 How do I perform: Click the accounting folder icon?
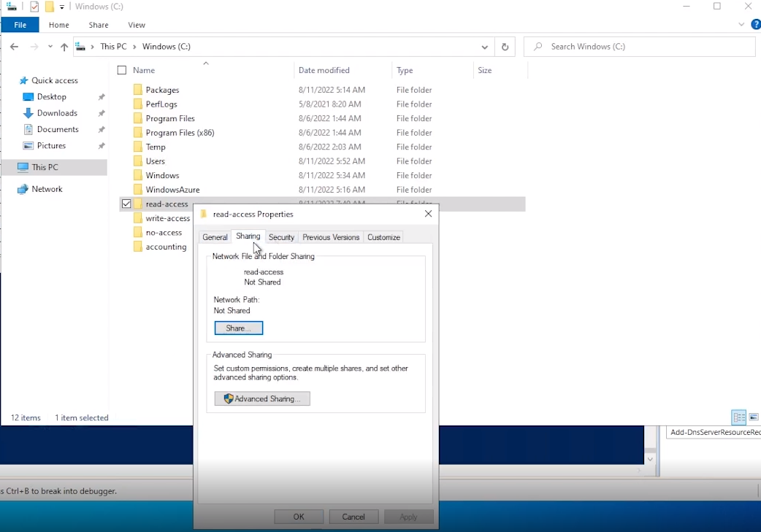(x=138, y=247)
